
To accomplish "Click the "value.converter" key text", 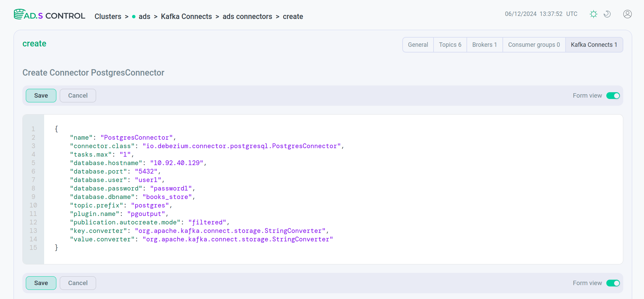I will (x=102, y=239).
